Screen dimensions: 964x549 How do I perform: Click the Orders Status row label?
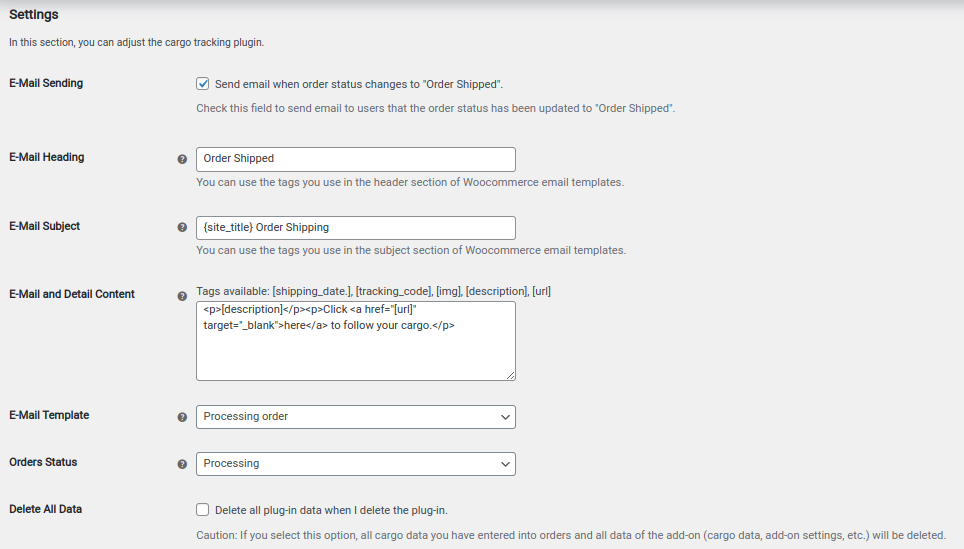point(43,462)
